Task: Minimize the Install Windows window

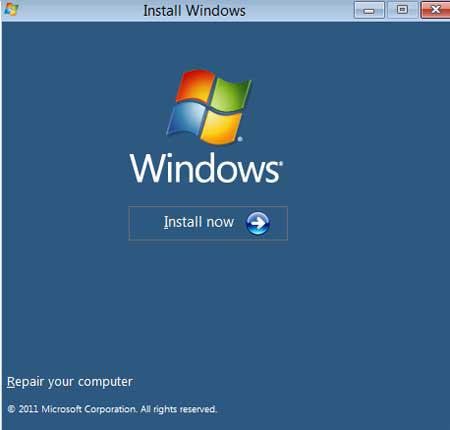Action: pyautogui.click(x=369, y=10)
